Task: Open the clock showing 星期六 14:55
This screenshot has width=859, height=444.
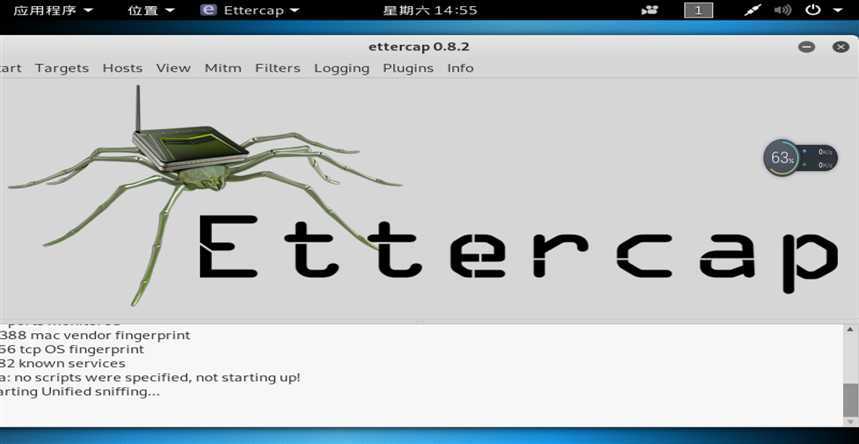Action: [430, 10]
